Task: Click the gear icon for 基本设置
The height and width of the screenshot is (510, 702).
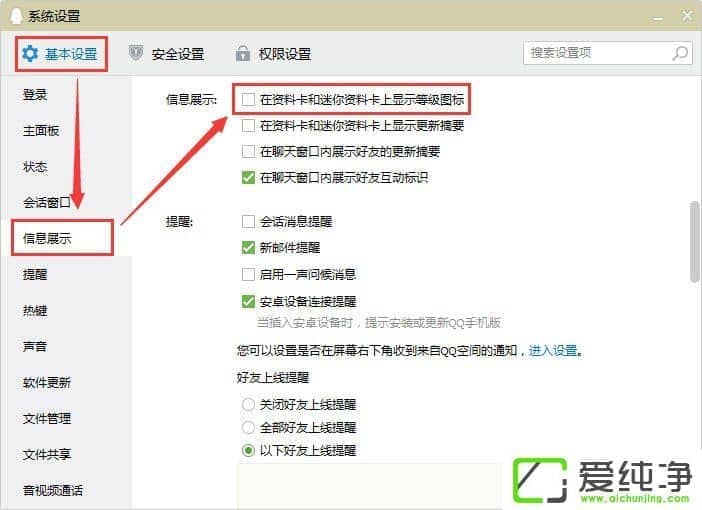Action: (x=30, y=54)
